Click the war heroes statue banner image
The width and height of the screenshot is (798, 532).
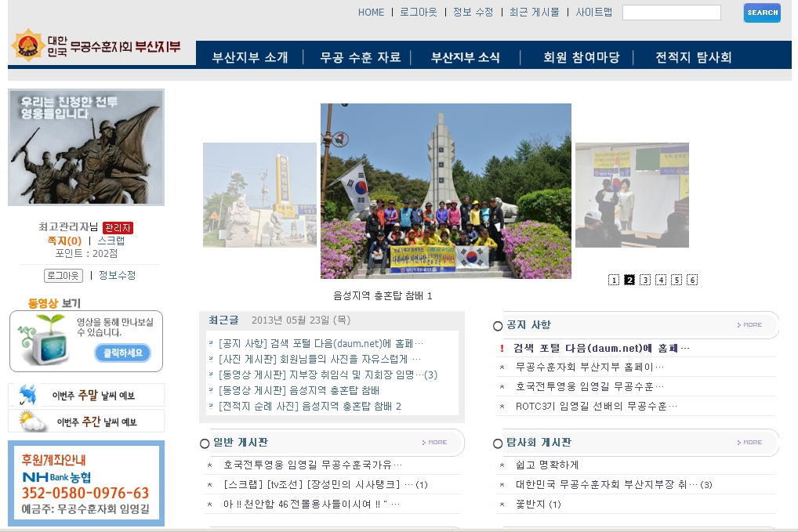86,147
